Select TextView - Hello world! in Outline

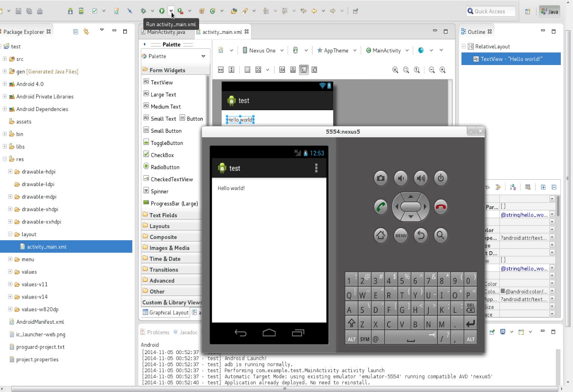(x=511, y=59)
